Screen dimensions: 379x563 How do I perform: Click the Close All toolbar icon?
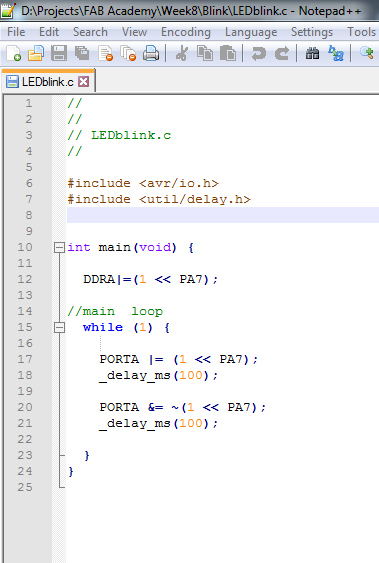point(128,53)
